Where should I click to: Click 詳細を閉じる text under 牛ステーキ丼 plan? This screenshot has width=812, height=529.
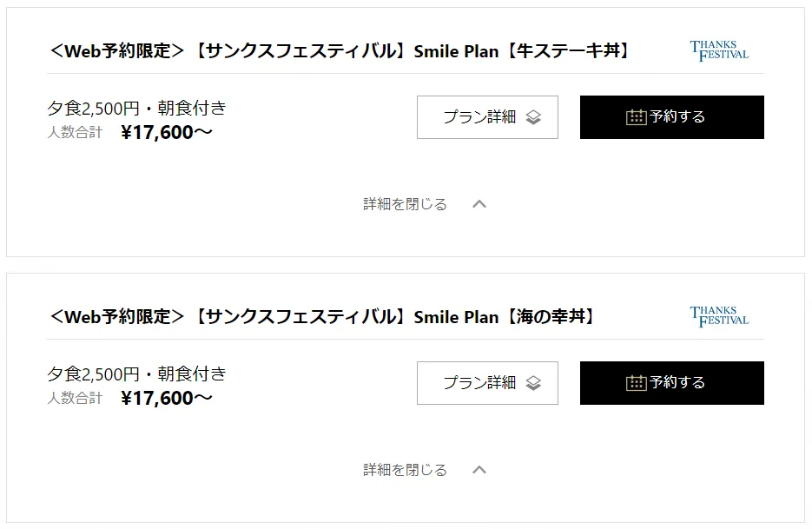coord(405,204)
